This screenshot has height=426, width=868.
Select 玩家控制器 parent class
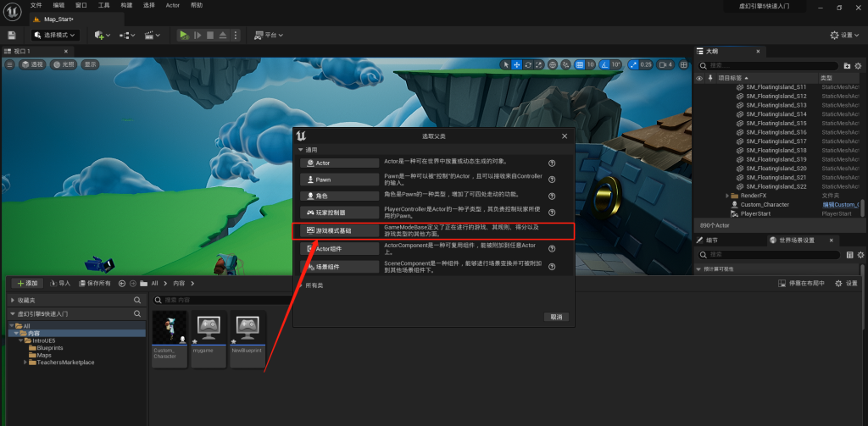tap(339, 213)
